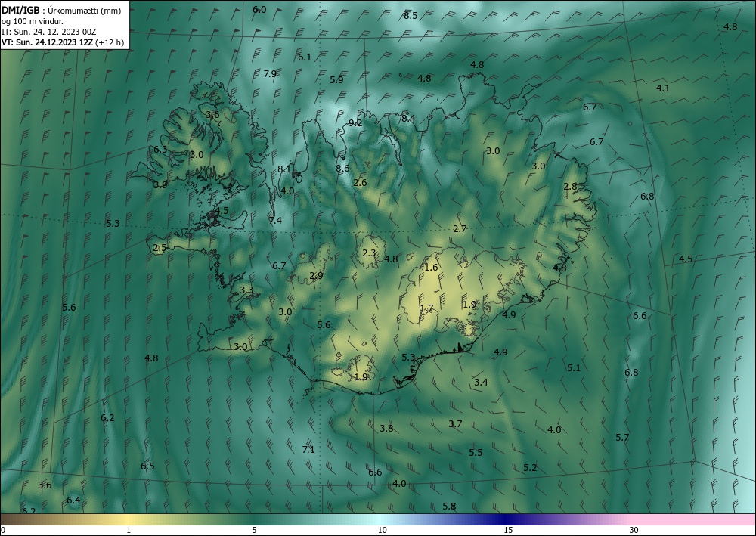Pick the yellow color scale segment near 1

point(128,519)
